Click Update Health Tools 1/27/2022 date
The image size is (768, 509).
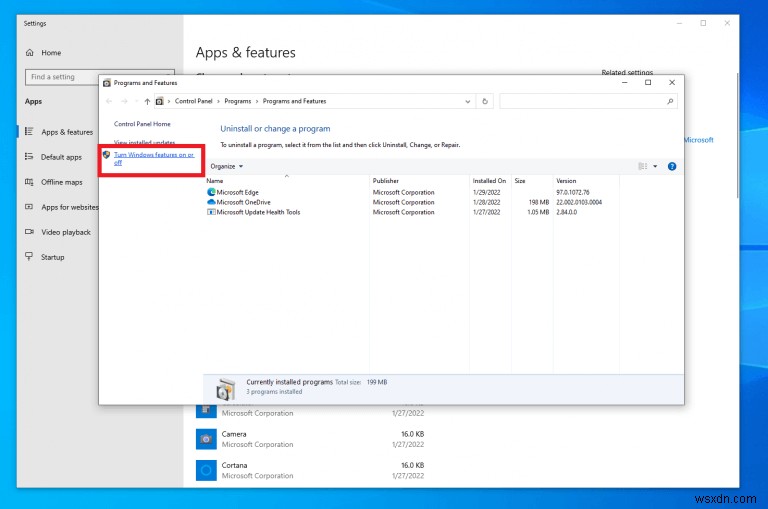point(486,212)
